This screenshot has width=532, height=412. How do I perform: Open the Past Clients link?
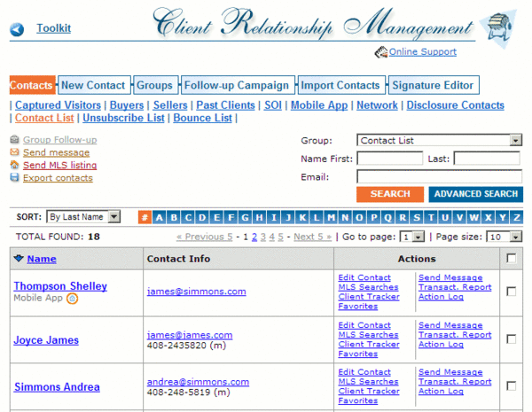coord(225,105)
